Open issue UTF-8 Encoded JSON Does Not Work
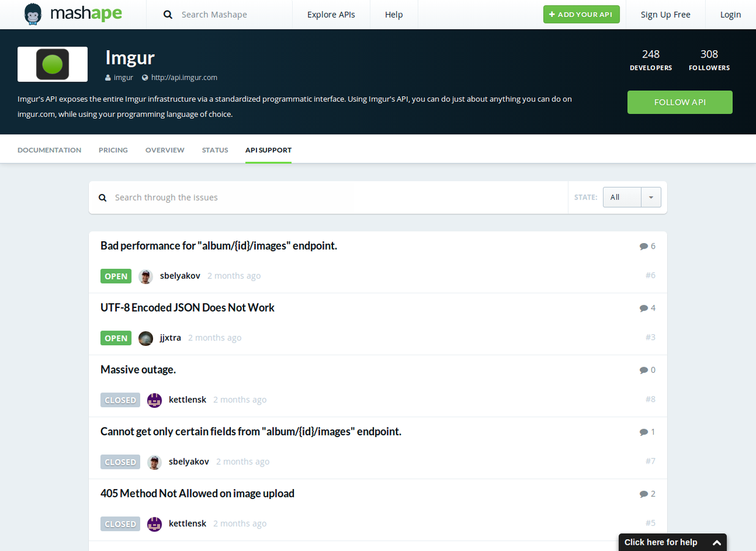Screen dimensions: 756x551 (x=187, y=307)
